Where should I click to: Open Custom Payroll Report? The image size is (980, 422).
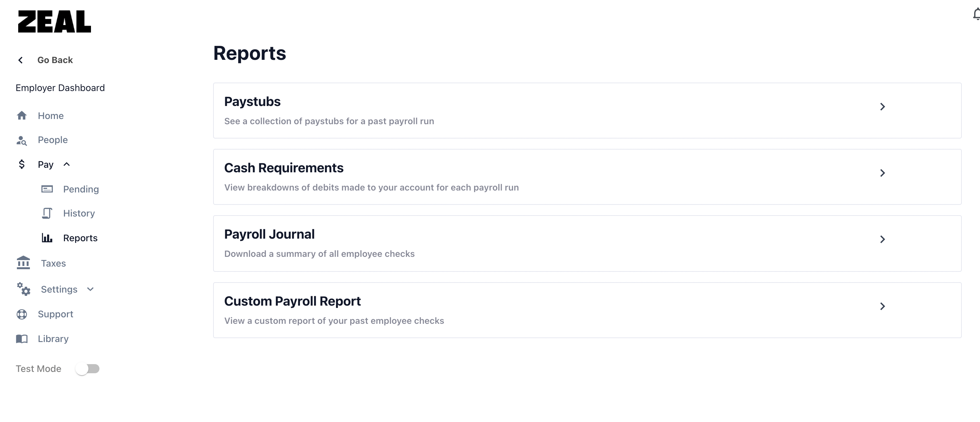pyautogui.click(x=587, y=310)
